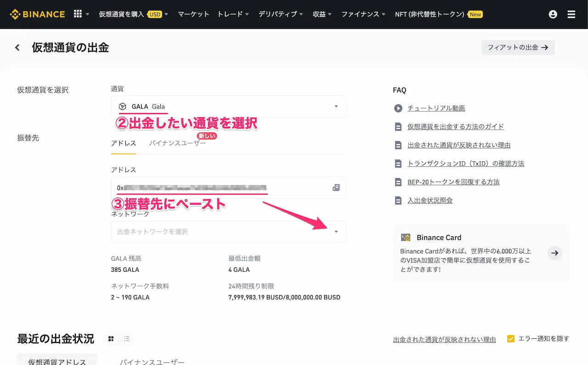Expand the ファイナンス dropdown menu

363,14
